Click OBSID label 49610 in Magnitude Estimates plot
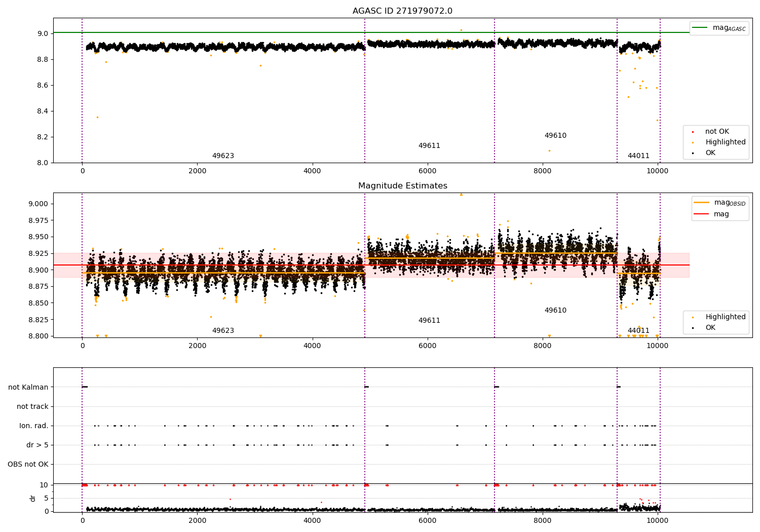Screen dimensions: 760x532 point(555,311)
